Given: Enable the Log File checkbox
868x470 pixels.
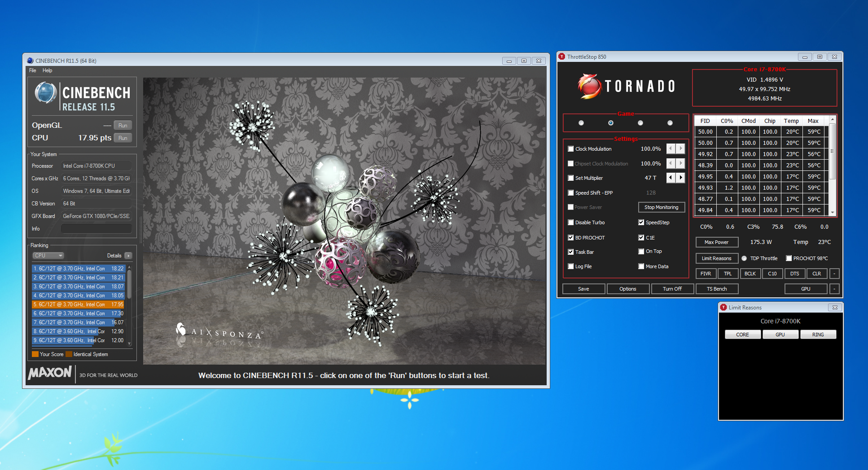Looking at the screenshot, I should (571, 266).
